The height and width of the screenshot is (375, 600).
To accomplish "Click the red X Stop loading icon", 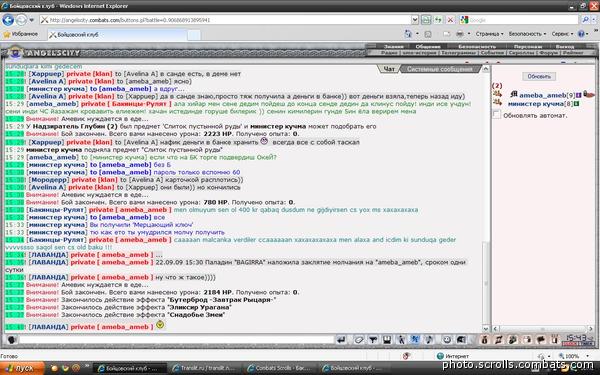I will coord(451,20).
